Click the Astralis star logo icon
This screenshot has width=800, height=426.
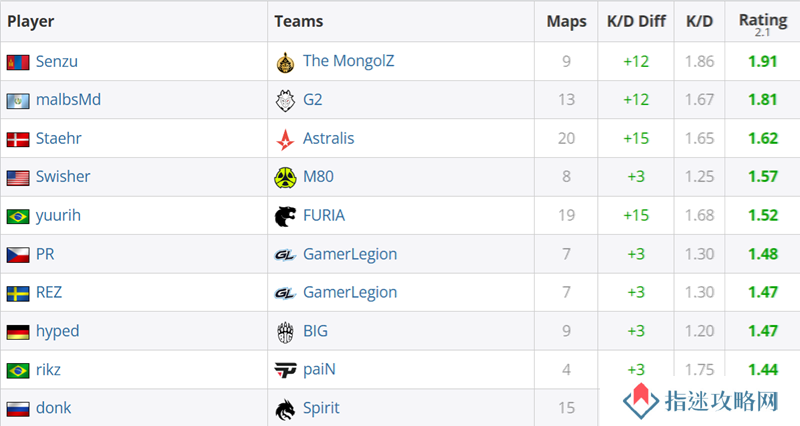285,139
